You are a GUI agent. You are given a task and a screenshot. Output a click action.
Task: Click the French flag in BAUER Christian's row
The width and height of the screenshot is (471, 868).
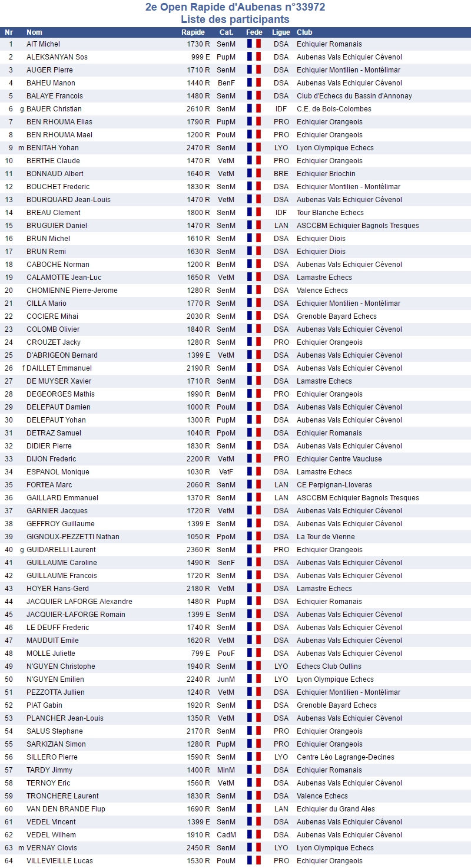point(254,109)
